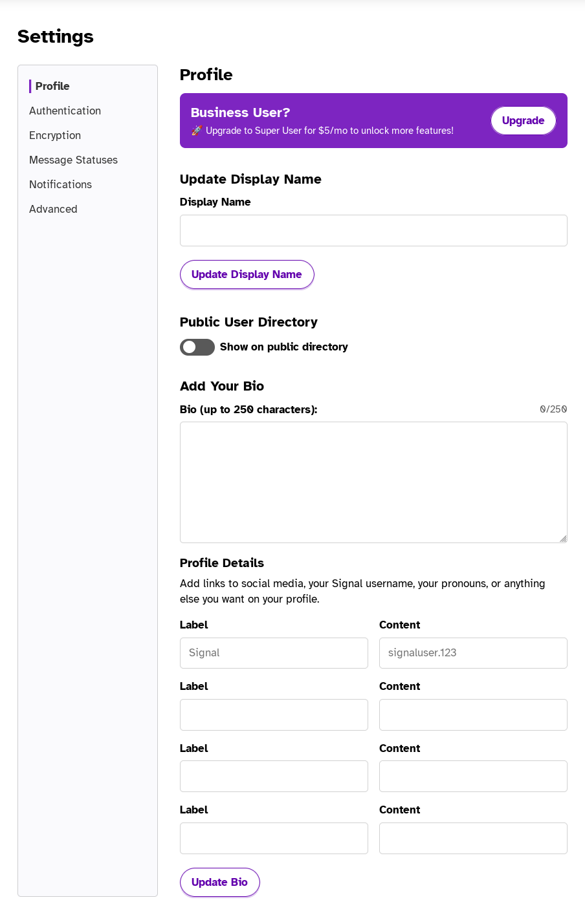Viewport: 585px width, 924px height.
Task: Click into the Display Name field
Action: tap(373, 231)
